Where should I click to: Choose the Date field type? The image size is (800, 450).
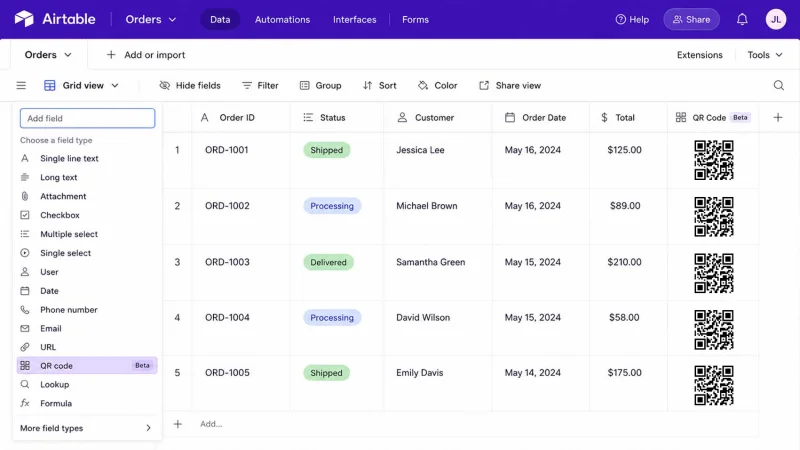[x=87, y=291]
